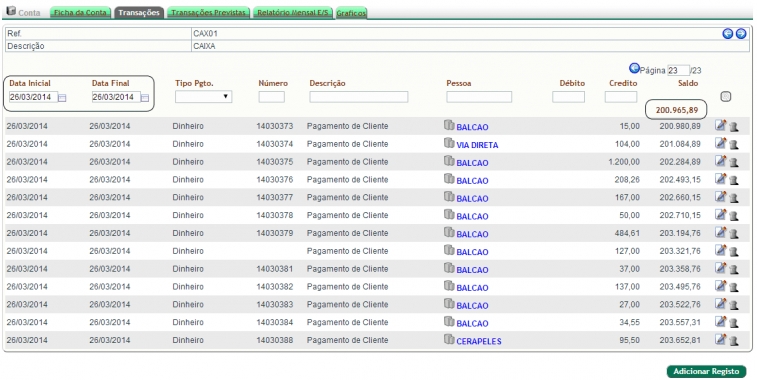The width and height of the screenshot is (757, 380).
Task: Focus the Descrição filter field
Action: [359, 97]
